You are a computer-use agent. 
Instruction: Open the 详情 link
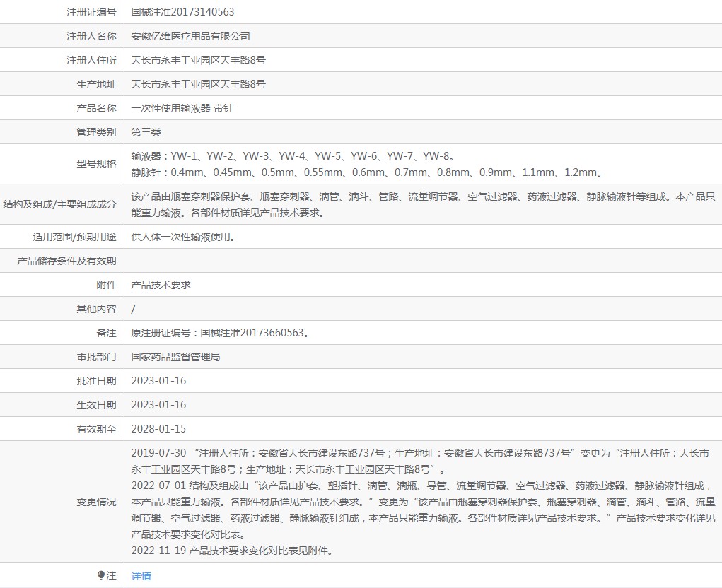coord(141,576)
